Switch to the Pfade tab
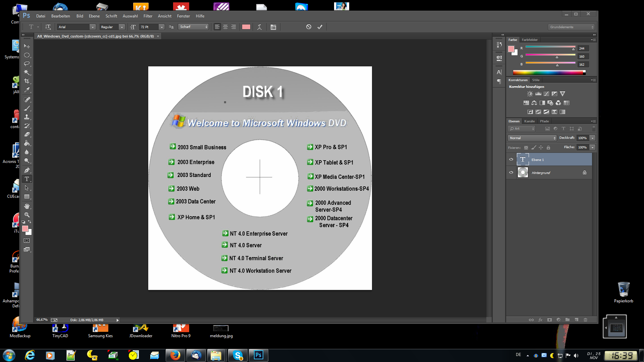Image resolution: width=644 pixels, height=362 pixels. [544, 121]
